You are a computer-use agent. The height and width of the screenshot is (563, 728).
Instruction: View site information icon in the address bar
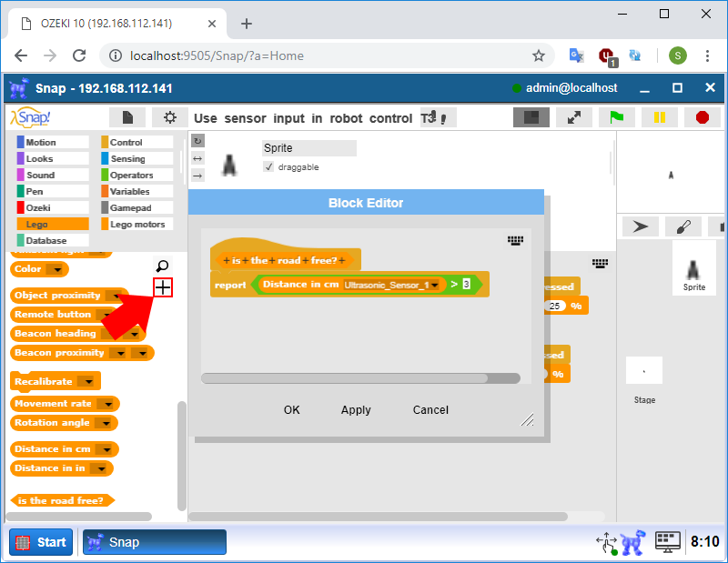click(116, 55)
